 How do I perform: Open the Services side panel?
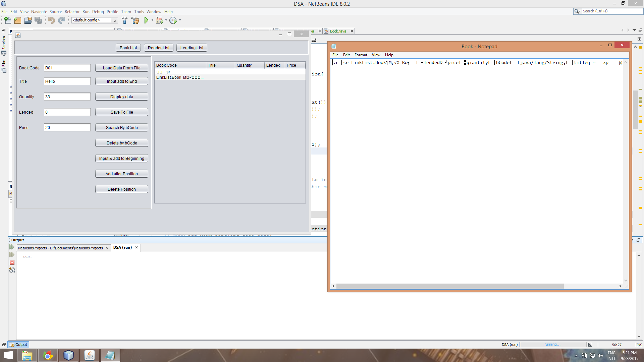point(4,45)
